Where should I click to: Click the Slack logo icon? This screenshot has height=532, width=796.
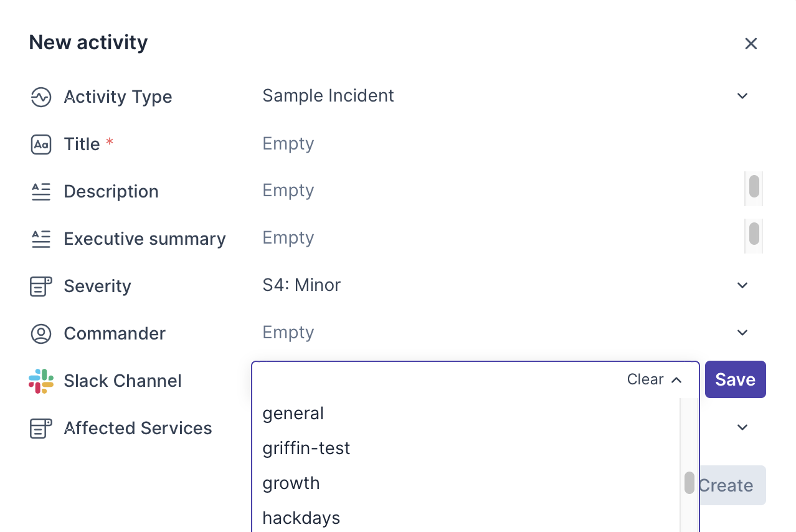pyautogui.click(x=41, y=381)
